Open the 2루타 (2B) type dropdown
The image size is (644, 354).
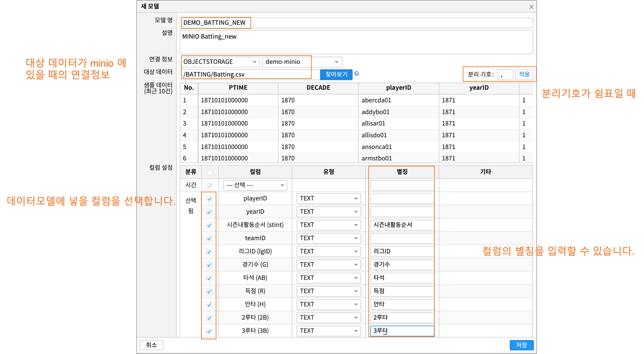[x=328, y=318]
